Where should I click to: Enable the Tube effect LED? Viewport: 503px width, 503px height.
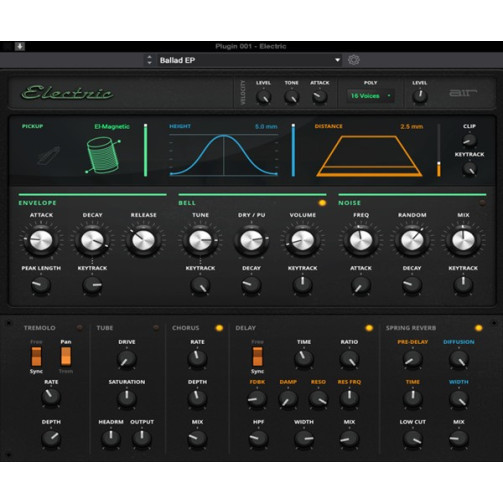coord(156,328)
